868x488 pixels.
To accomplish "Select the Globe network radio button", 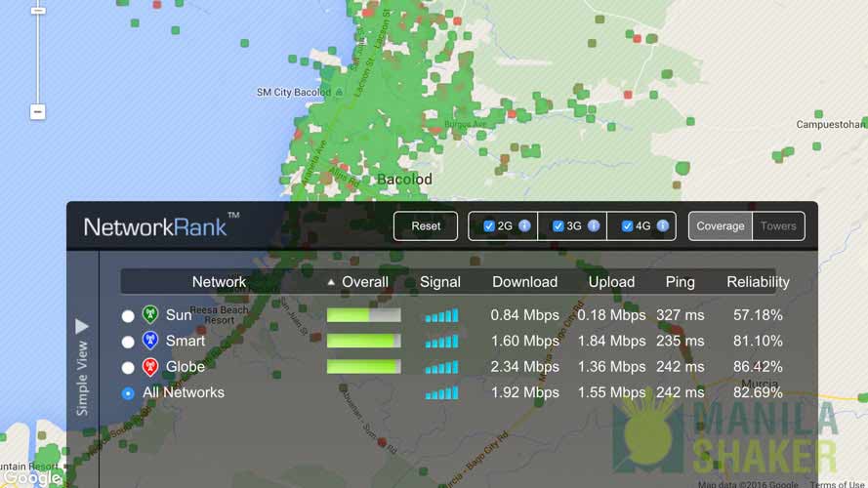I will [x=128, y=367].
